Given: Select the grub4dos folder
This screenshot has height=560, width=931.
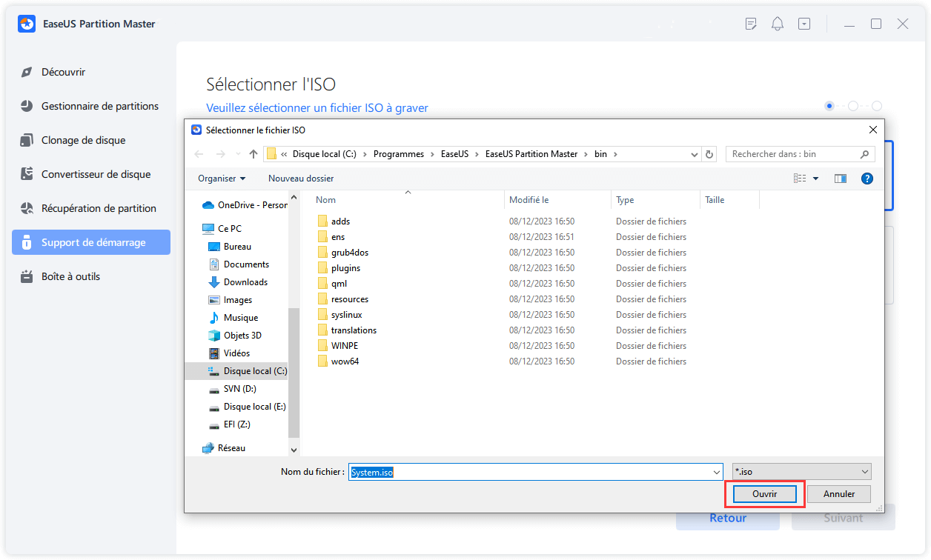Looking at the screenshot, I should pyautogui.click(x=349, y=253).
